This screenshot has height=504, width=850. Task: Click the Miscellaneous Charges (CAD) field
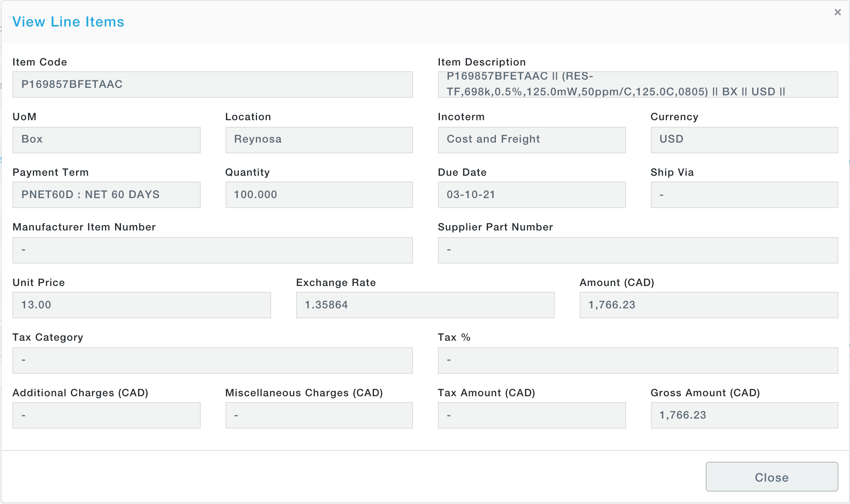pos(319,415)
